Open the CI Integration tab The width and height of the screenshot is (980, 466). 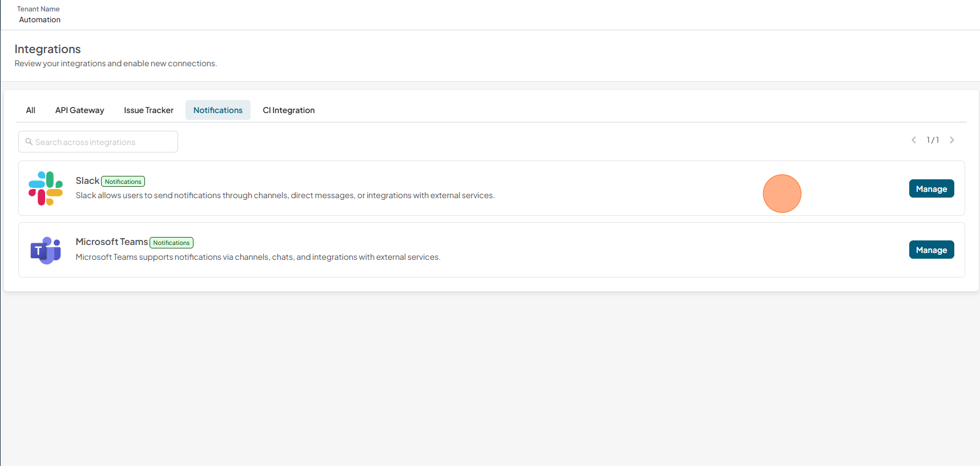(289, 110)
